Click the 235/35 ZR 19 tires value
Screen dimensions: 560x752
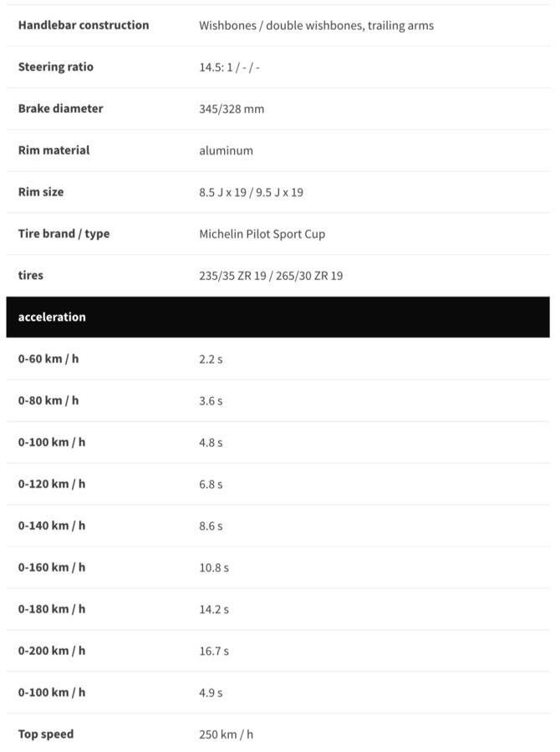coord(271,277)
